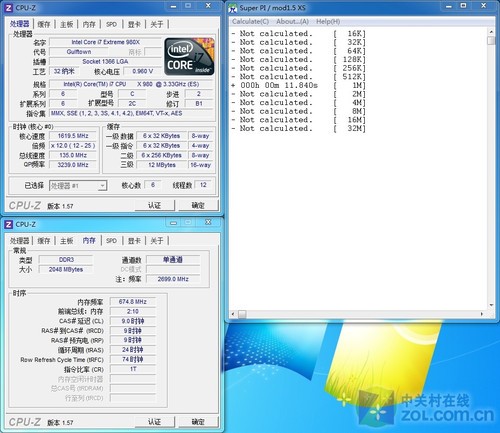Click the QPI frequency value 3239.0 MHz
Image resolution: width=500 pixels, height=433 pixels.
[x=73, y=165]
